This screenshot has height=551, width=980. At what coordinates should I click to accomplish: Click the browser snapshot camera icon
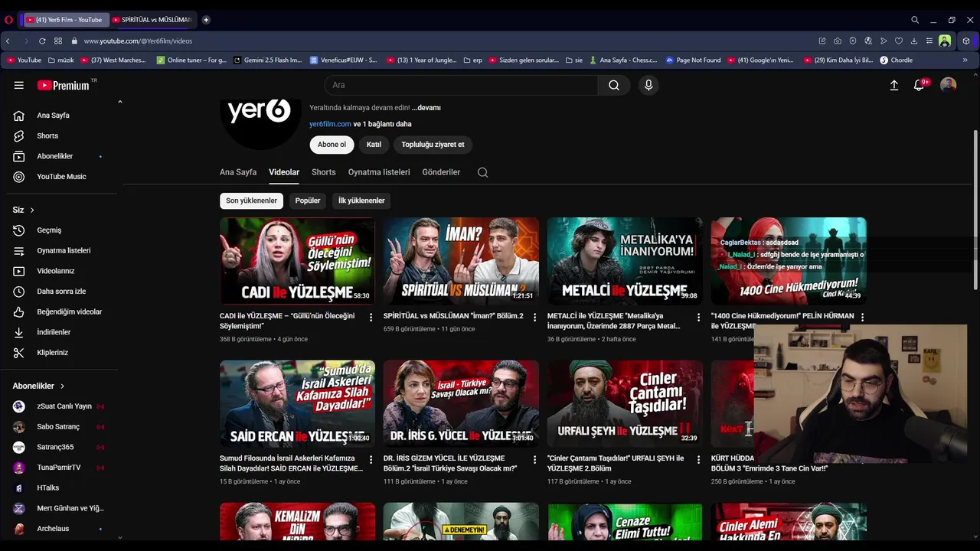point(838,41)
